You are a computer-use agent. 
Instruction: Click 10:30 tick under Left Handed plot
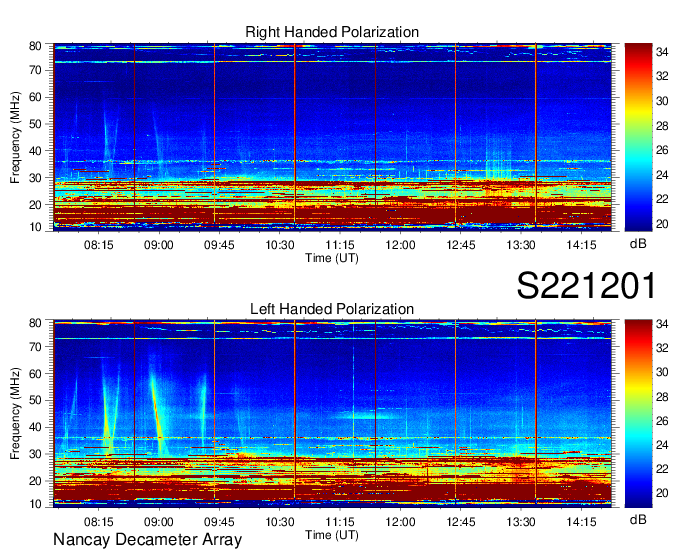tap(280, 522)
